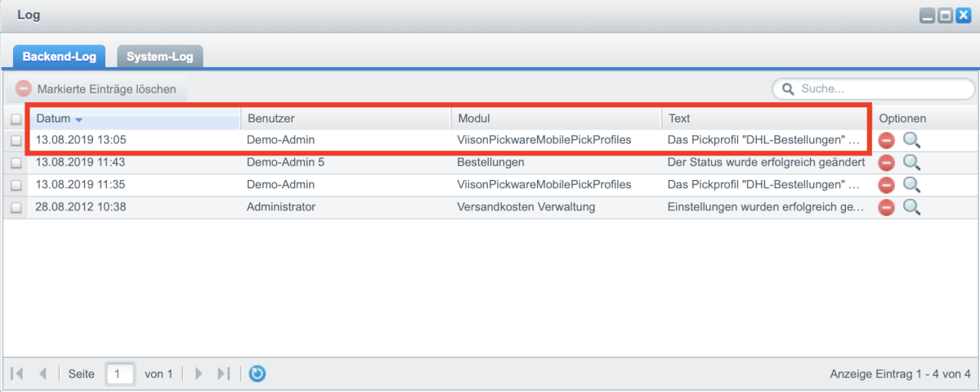Open details for the Bestellungen log entry
This screenshot has height=392, width=980.
(x=912, y=163)
